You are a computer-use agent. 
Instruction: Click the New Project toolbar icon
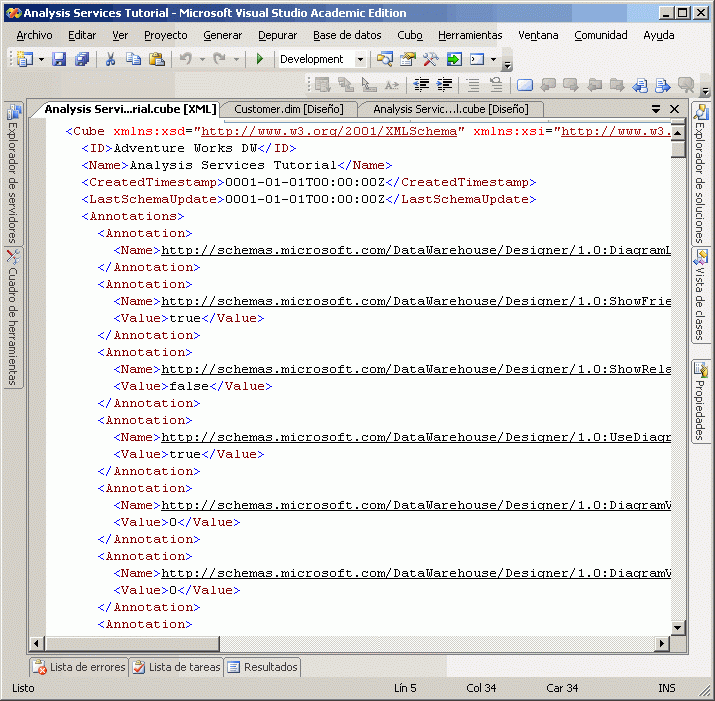[25, 59]
